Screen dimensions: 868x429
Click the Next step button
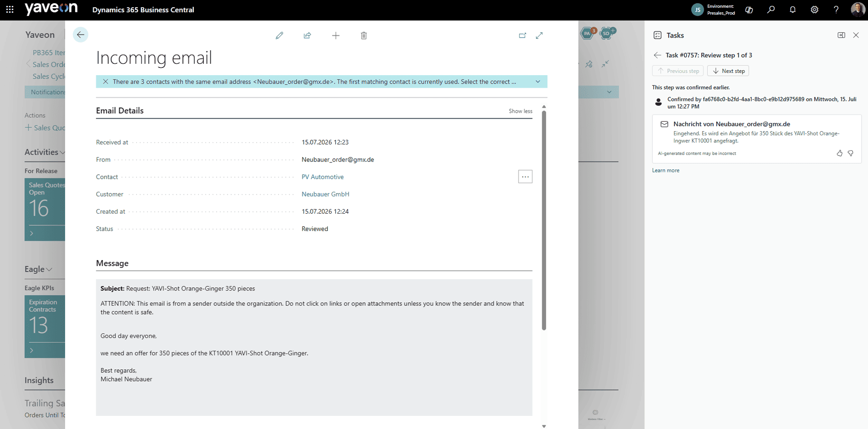pos(728,71)
